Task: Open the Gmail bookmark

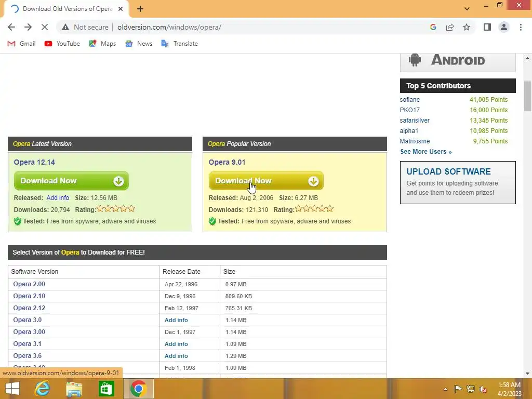Action: (x=22, y=44)
